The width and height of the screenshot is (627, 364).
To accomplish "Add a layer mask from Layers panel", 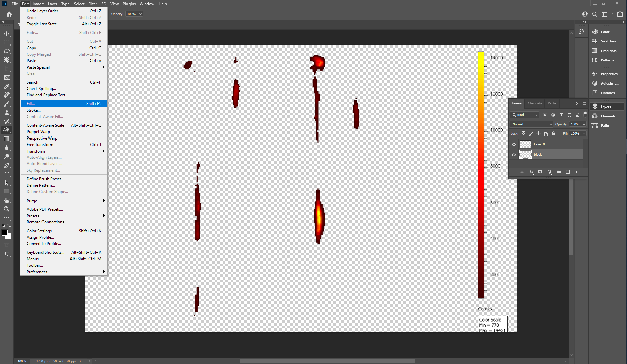I will click(x=540, y=172).
